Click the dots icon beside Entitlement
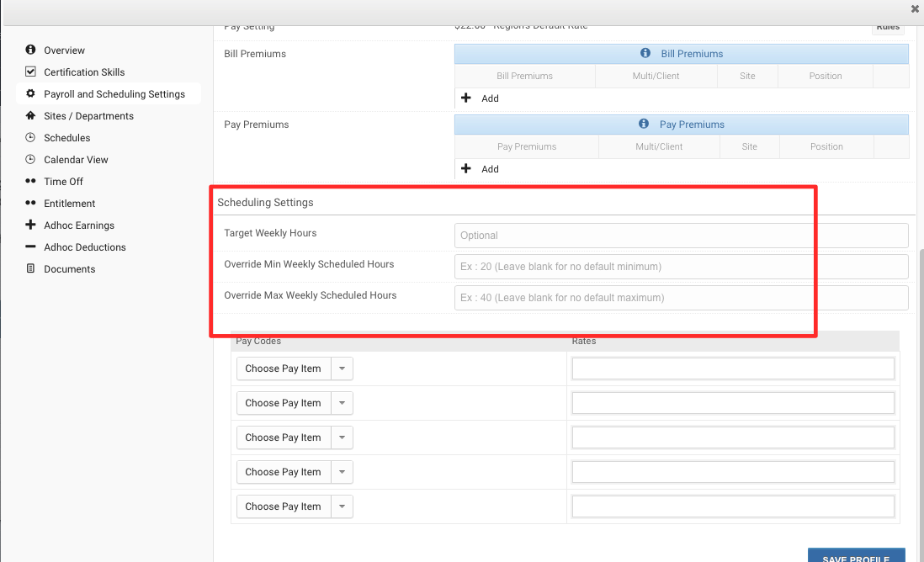 30,203
